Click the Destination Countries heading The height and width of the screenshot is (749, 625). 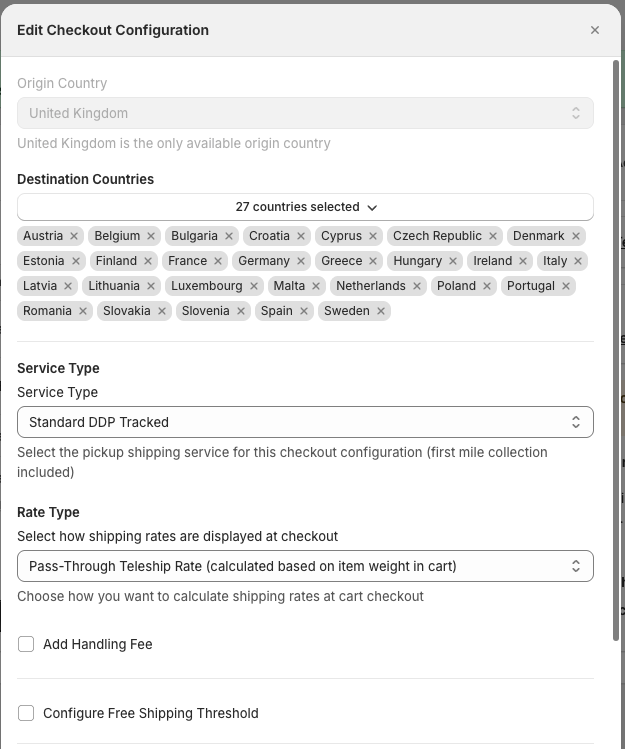(86, 179)
